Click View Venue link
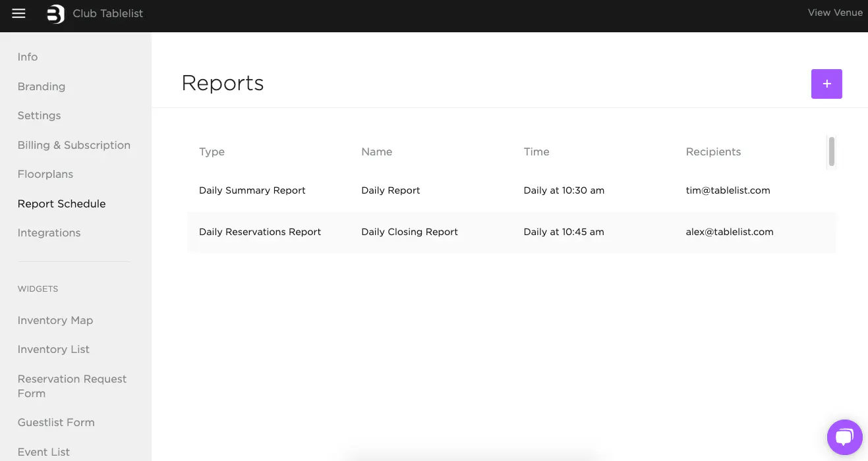The image size is (868, 461). [x=834, y=13]
